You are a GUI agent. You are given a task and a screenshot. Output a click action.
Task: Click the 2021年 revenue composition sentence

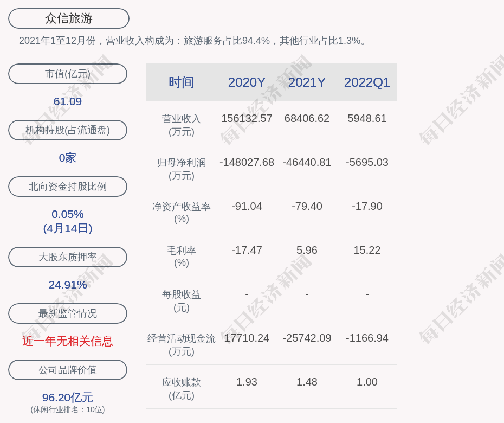pyautogui.click(x=193, y=41)
